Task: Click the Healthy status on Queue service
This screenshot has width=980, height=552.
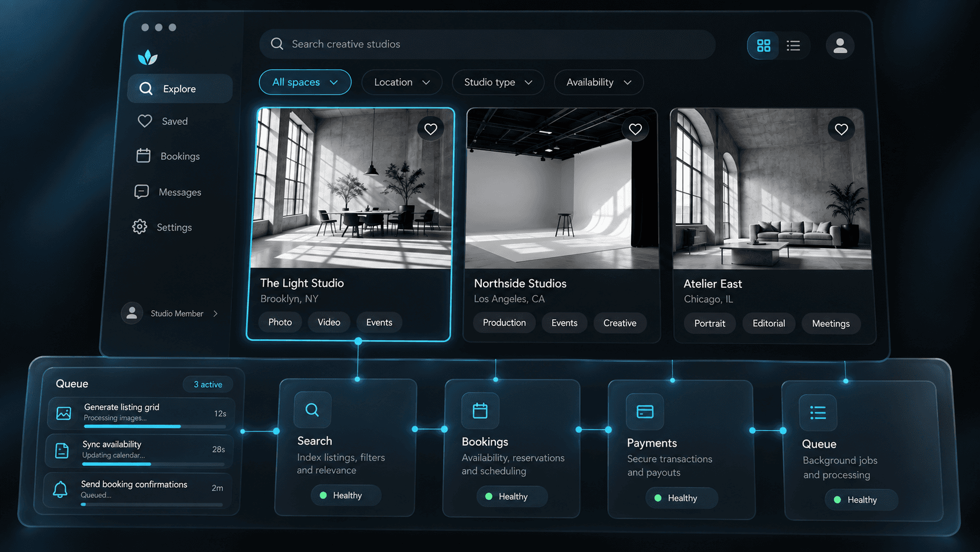Action: tap(861, 500)
